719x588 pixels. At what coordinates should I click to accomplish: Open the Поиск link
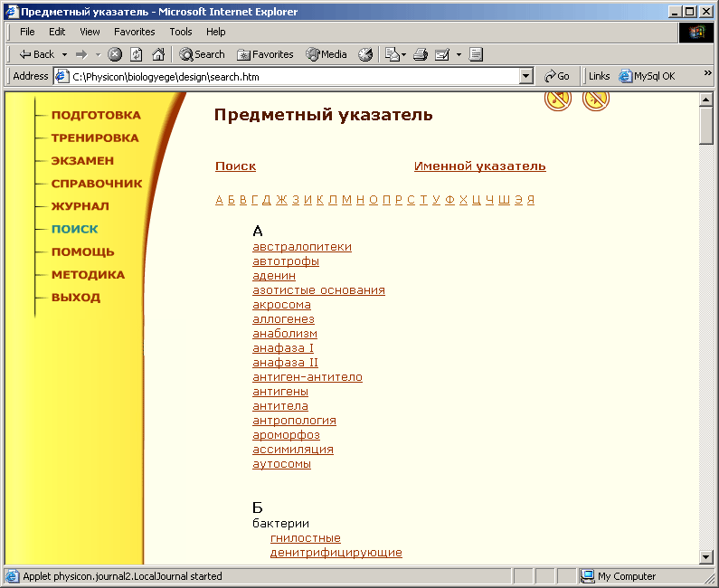click(236, 166)
